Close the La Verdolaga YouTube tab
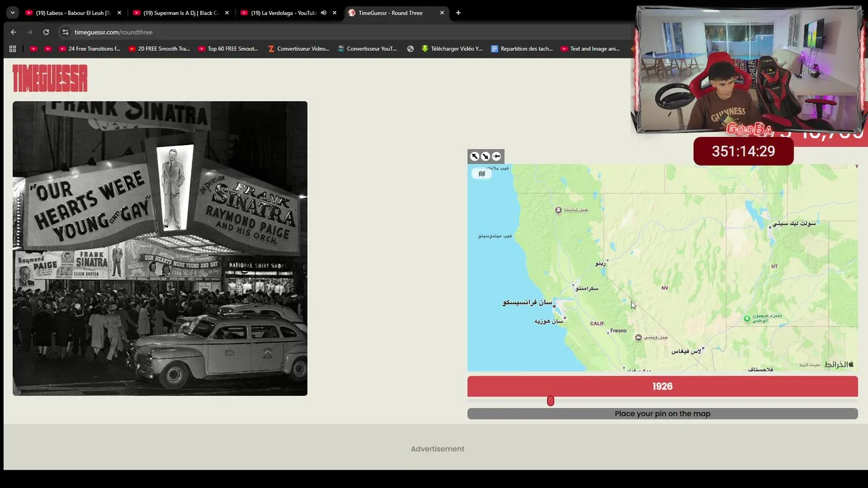This screenshot has width=868, height=488. click(x=334, y=12)
